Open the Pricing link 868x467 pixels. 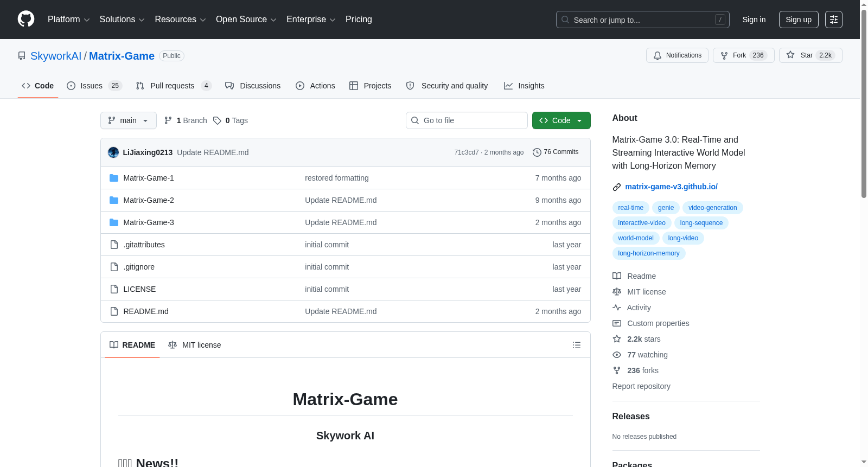[x=359, y=20]
